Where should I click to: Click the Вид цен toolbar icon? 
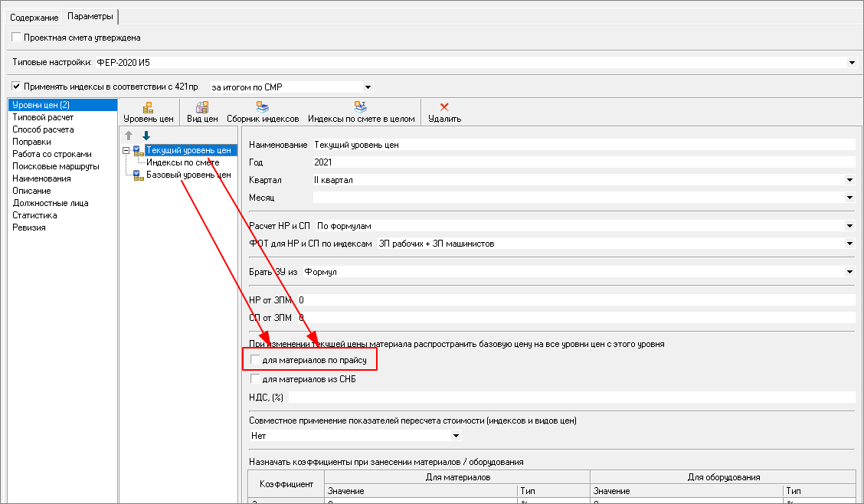click(x=202, y=108)
